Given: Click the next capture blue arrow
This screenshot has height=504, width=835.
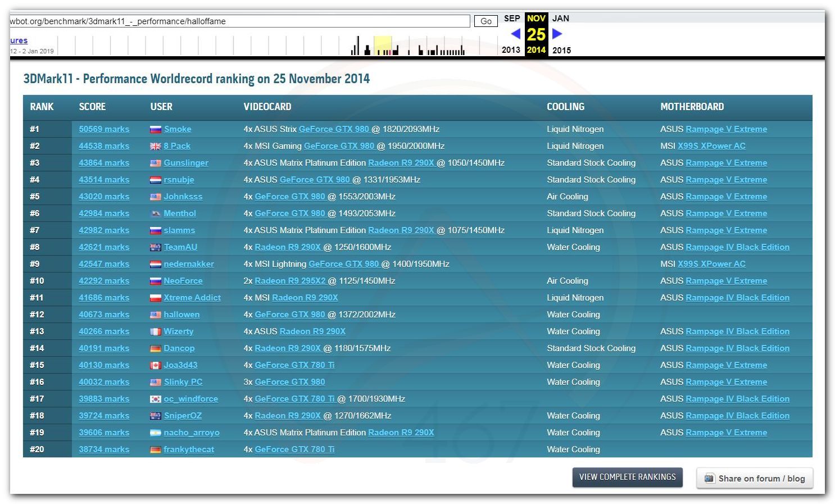Looking at the screenshot, I should click(557, 34).
